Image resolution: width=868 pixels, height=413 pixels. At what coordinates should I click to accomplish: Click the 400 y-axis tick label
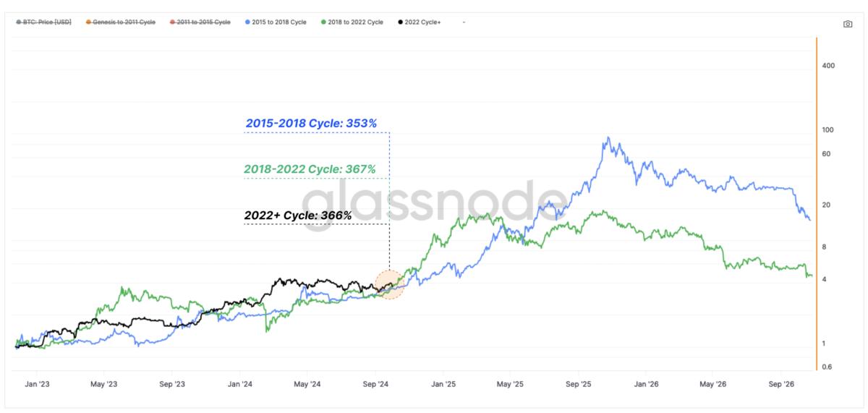(x=829, y=66)
